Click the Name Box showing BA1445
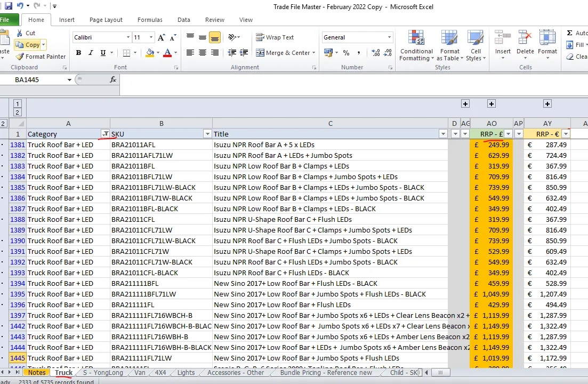Viewport: 588px width, 384px height. click(32, 80)
